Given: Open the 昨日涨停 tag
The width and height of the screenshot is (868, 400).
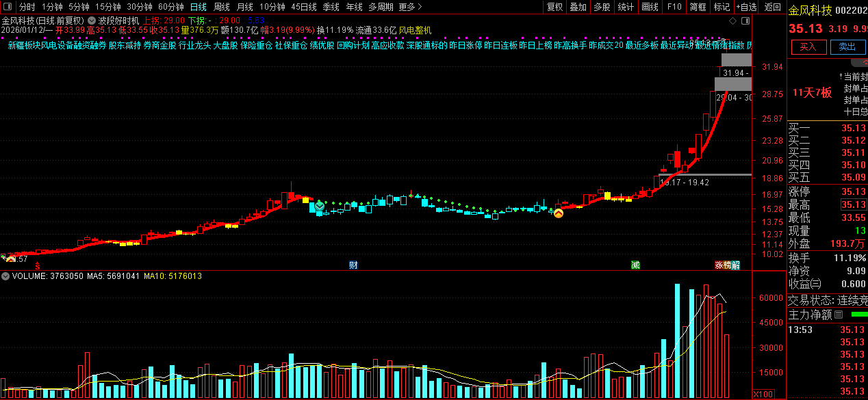Looking at the screenshot, I should tap(465, 46).
